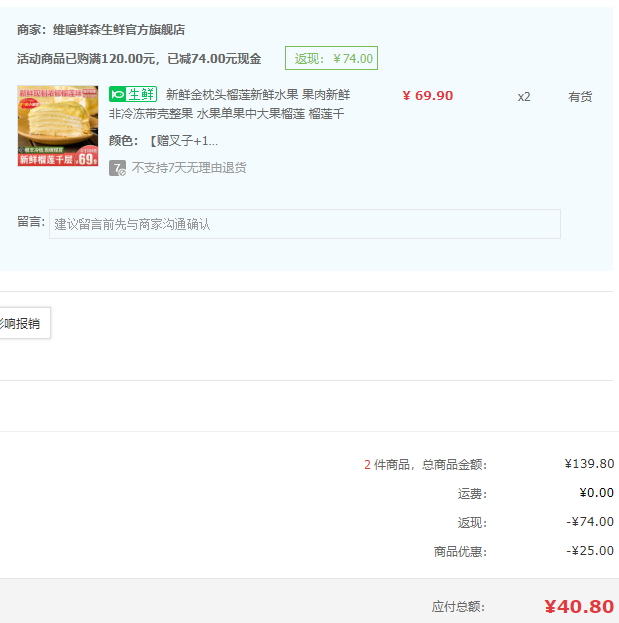
Task: Open the 新鲜金枕头榴莲 product title link
Action: (257, 95)
